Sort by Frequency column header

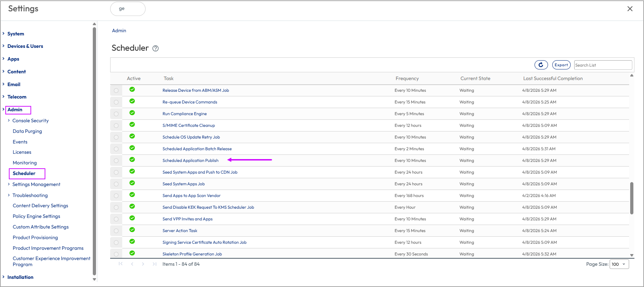407,78
